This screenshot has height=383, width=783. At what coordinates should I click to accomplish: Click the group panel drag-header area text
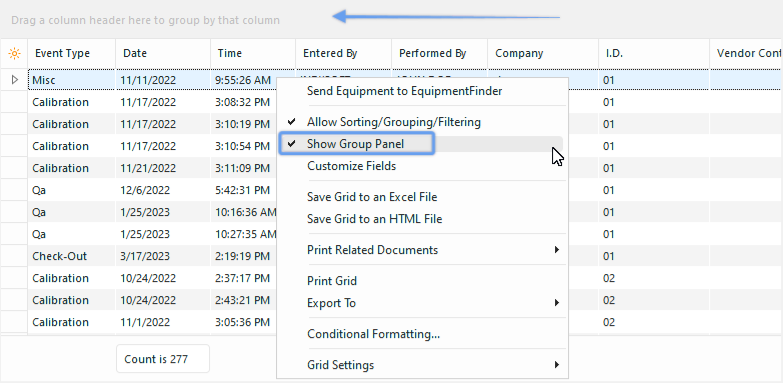pyautogui.click(x=145, y=20)
